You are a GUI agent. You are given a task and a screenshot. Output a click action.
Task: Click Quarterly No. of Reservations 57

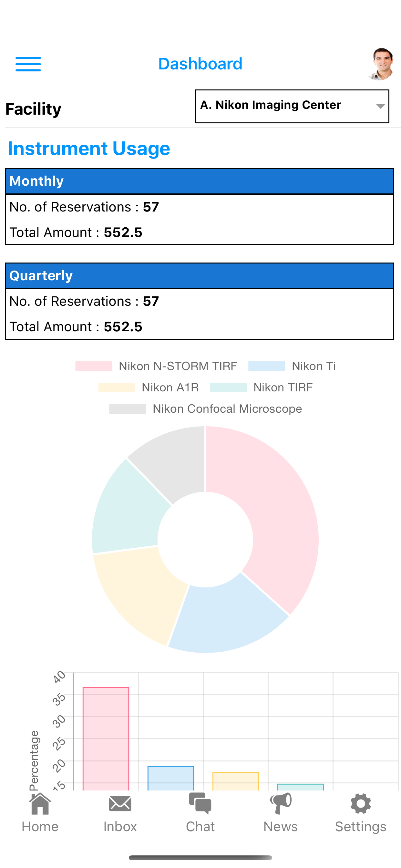click(x=84, y=301)
